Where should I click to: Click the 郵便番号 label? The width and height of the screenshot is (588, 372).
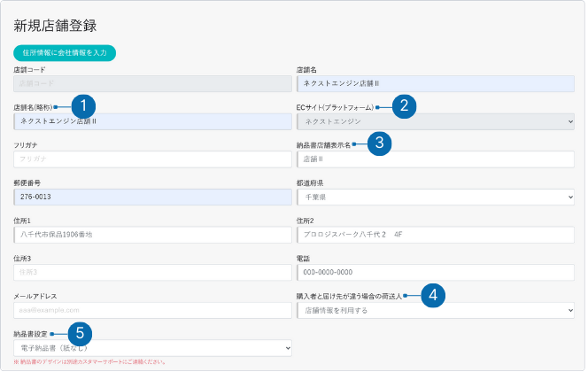(27, 183)
